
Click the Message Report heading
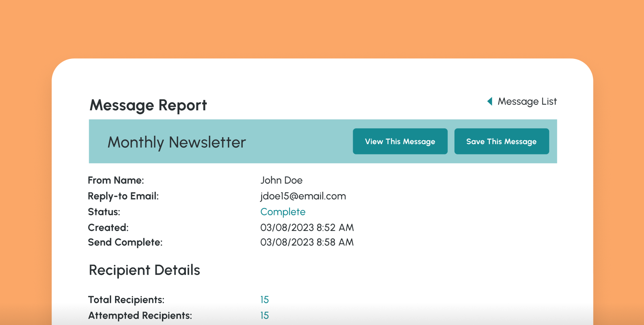point(148,105)
